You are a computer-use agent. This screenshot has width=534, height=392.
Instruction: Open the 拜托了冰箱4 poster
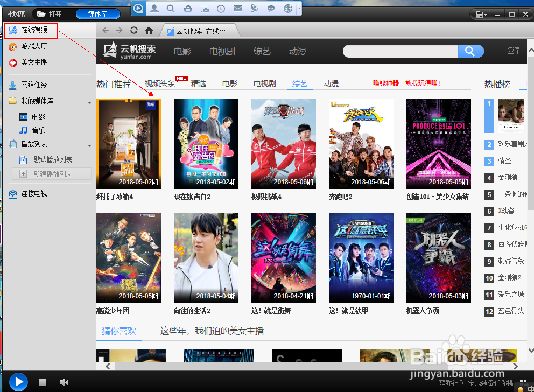(129, 144)
